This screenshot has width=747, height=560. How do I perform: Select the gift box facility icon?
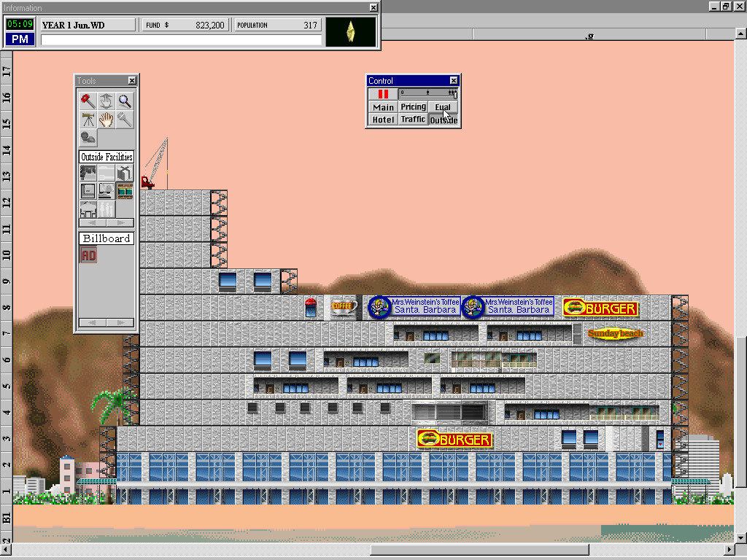coord(125,173)
